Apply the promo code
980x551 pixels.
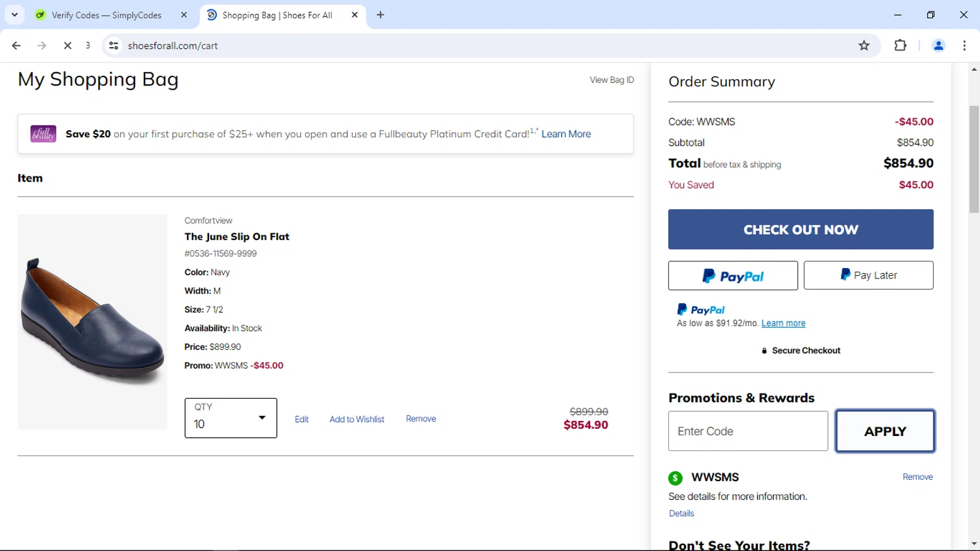pos(885,431)
